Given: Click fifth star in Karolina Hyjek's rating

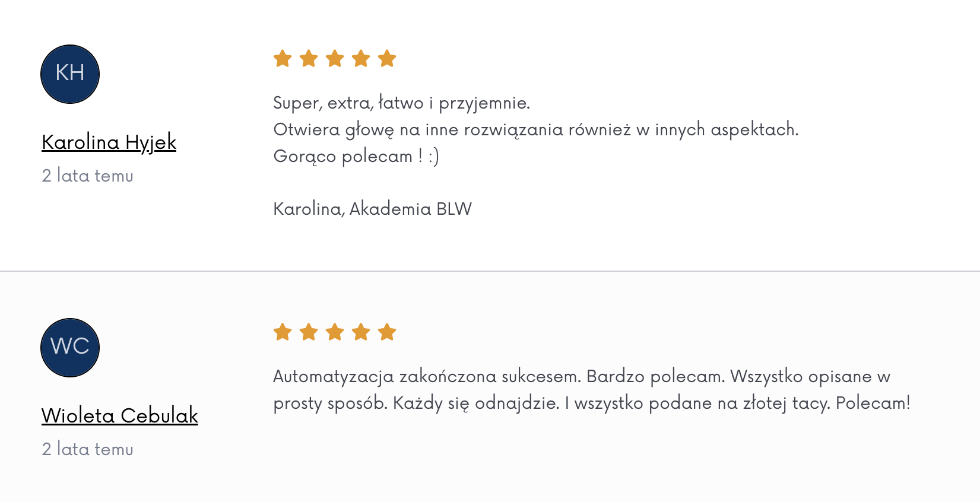Looking at the screenshot, I should point(387,59).
